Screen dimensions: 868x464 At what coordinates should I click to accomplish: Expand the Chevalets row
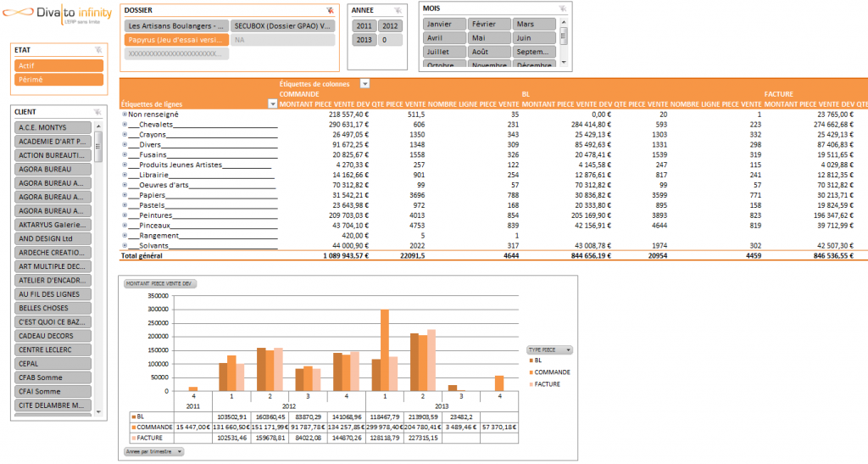(125, 125)
